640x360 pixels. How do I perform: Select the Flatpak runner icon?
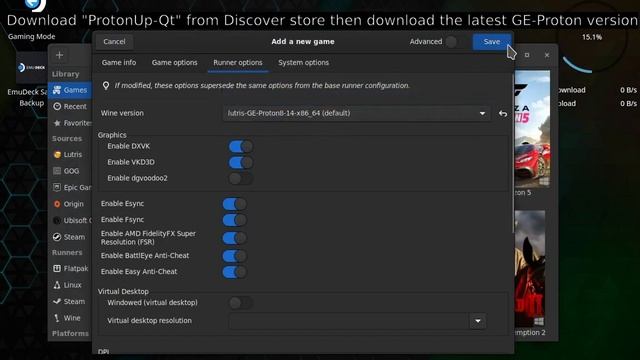point(57,269)
